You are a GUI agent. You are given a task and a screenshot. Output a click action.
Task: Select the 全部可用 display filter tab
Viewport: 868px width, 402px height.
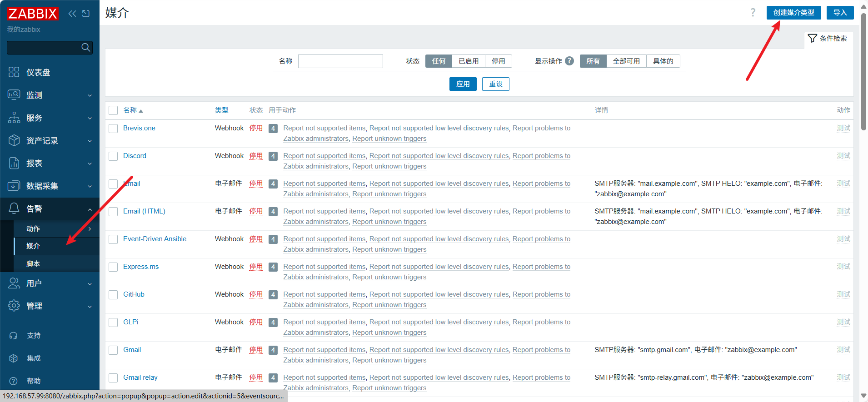click(x=626, y=61)
